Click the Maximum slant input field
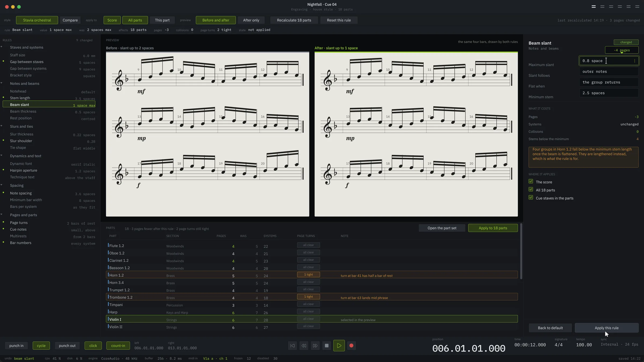644x362 pixels. 609,61
